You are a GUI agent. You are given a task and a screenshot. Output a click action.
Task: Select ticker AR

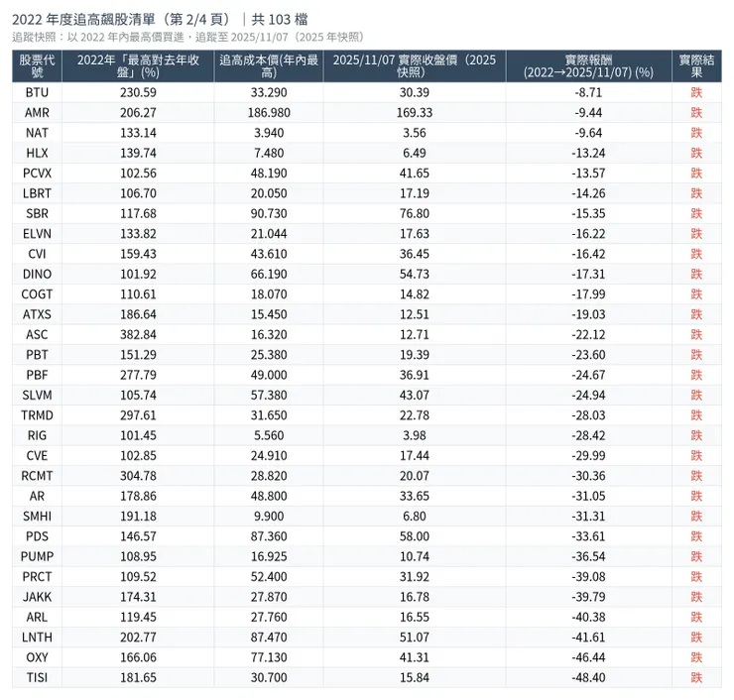[x=37, y=496]
